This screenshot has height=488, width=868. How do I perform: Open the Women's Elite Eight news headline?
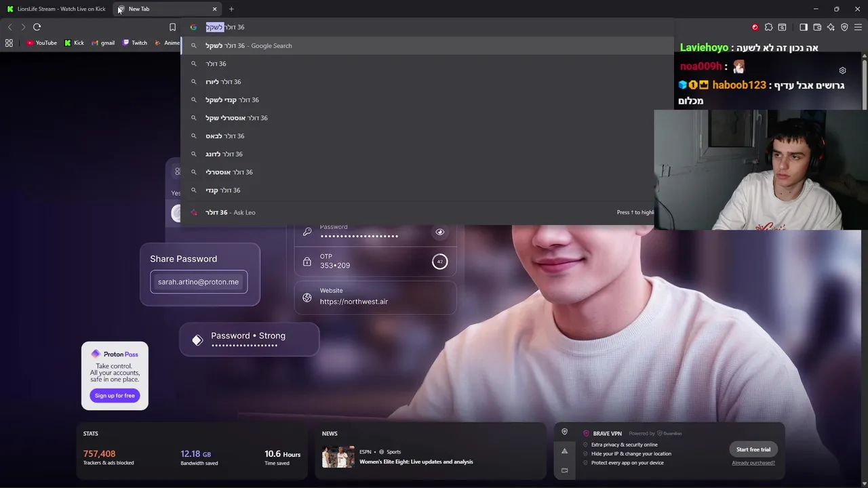tap(416, 462)
